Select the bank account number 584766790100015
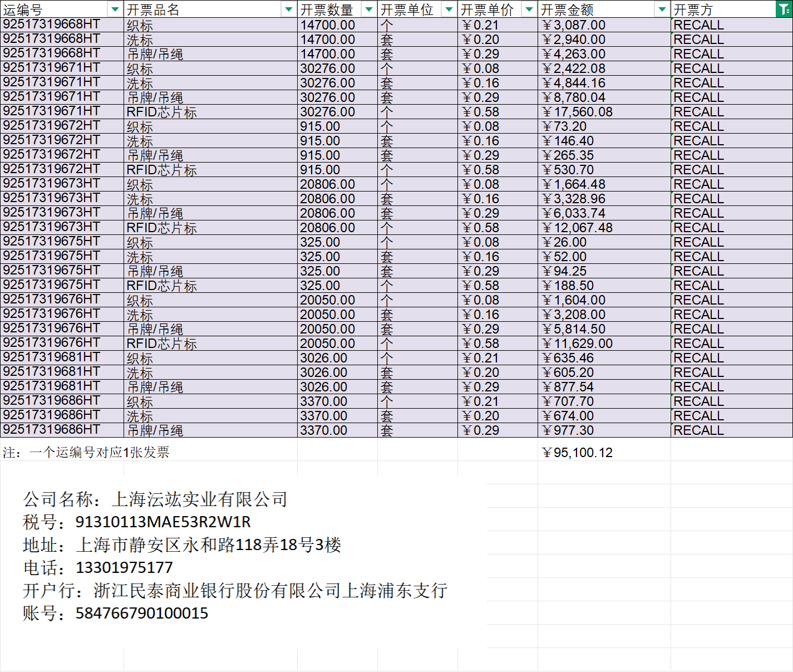The image size is (793, 672). coord(141,614)
